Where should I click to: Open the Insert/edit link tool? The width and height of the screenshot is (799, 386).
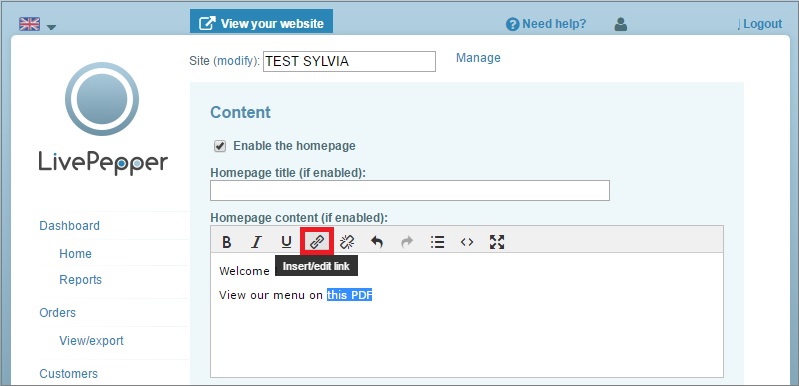317,242
